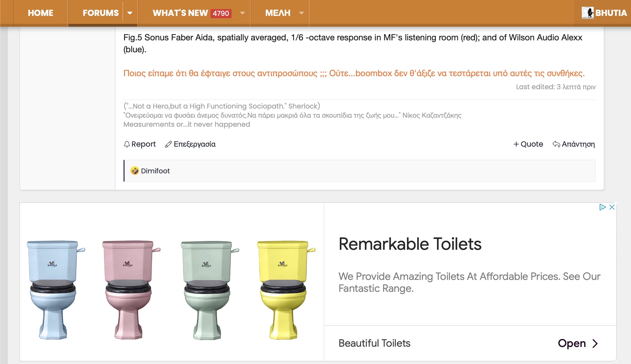Open the Forums menu item
The width and height of the screenshot is (631, 364).
point(101,13)
